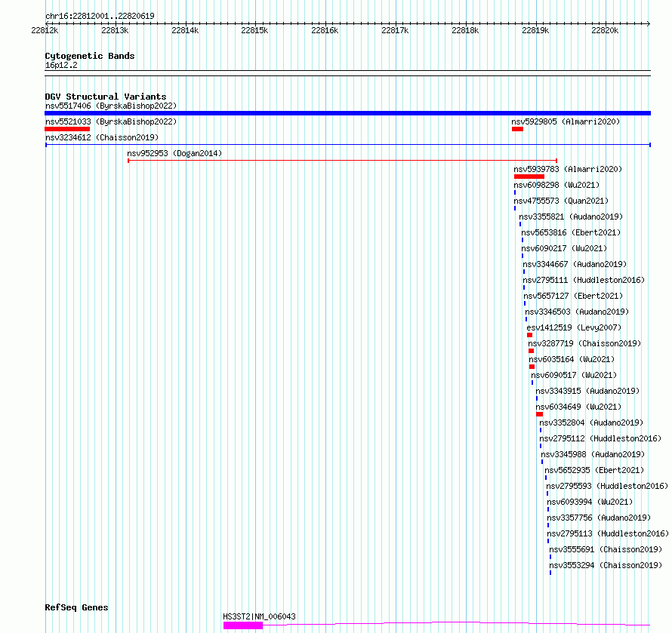Click the nsv5517406 (ByrskaBishop2022) variant label
The height and width of the screenshot is (633, 672).
pyautogui.click(x=111, y=106)
